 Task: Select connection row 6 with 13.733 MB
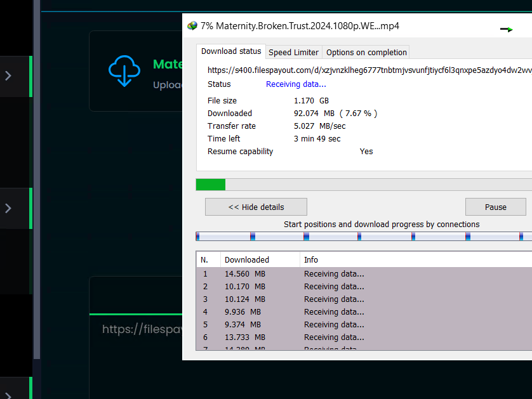coord(286,337)
